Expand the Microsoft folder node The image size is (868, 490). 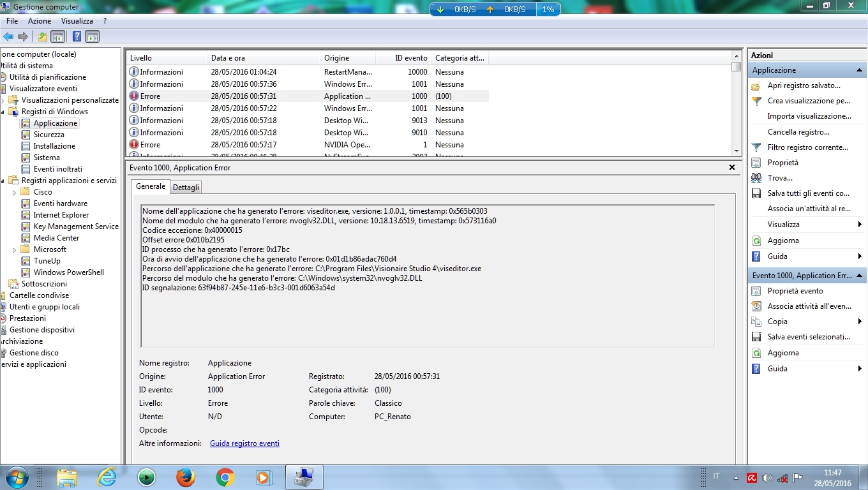tap(15, 249)
